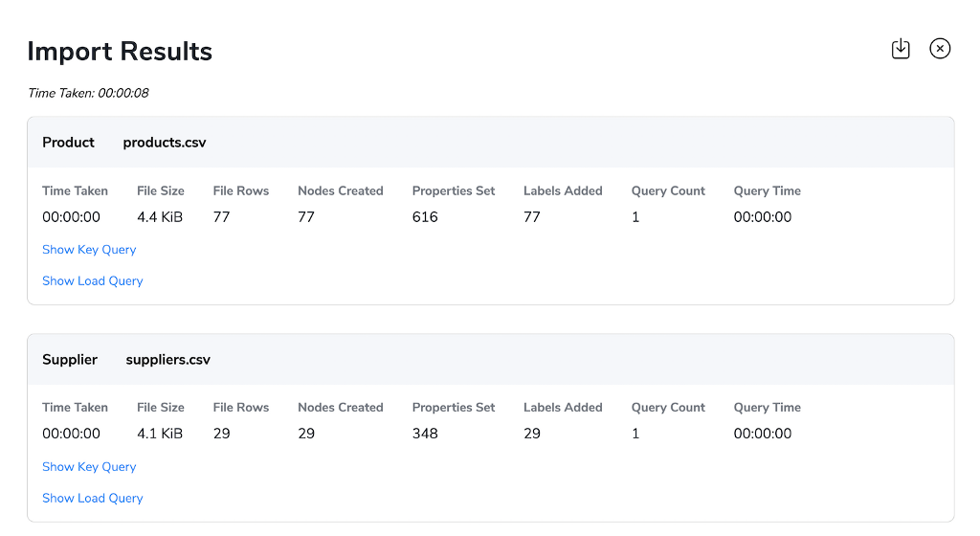980x536 pixels.
Task: Click Product's Properties Set value 616
Action: pos(425,216)
